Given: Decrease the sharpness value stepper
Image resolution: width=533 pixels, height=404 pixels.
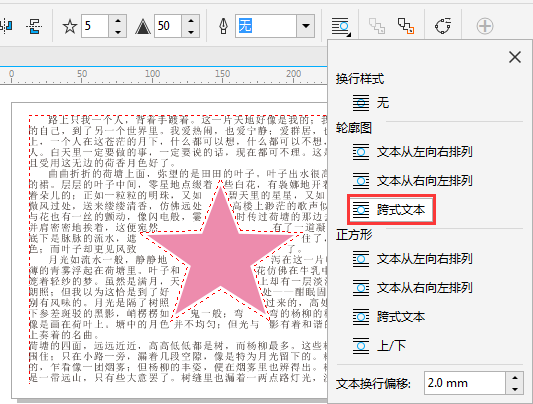Looking at the screenshot, I should (x=191, y=32).
